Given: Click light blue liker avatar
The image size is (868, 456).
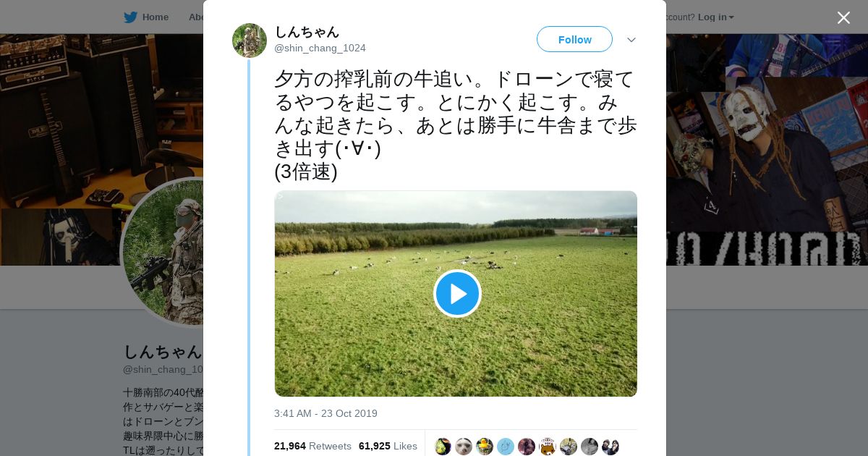Looking at the screenshot, I should tap(506, 447).
